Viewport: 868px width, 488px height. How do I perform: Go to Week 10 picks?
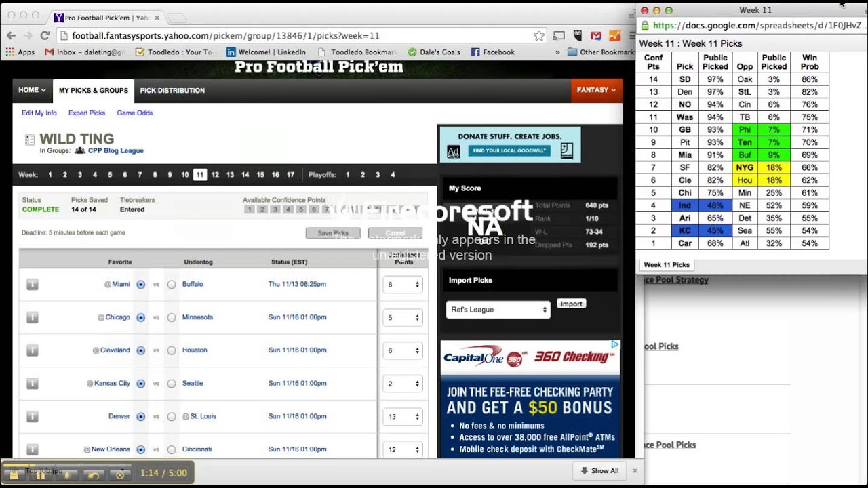click(x=184, y=175)
